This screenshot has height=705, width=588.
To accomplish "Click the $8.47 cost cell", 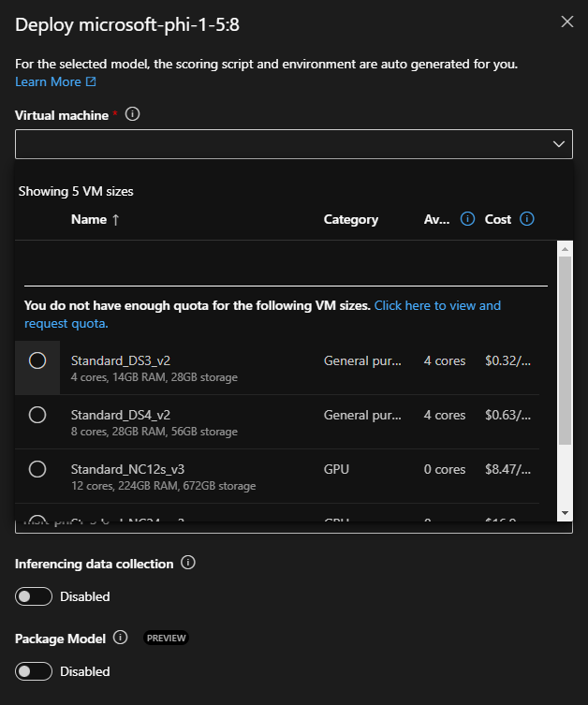I will (x=507, y=469).
